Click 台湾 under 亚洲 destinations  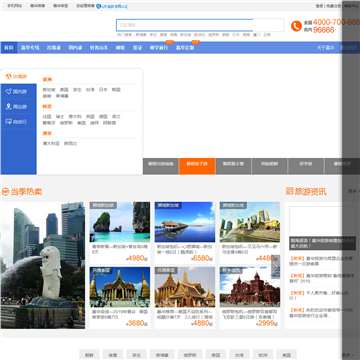point(90,90)
